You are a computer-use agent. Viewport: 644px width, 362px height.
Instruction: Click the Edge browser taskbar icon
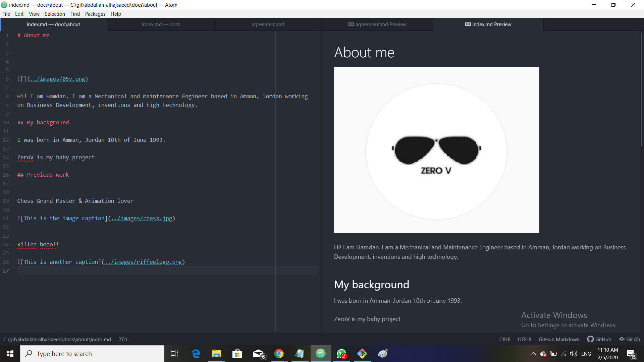pos(196,353)
